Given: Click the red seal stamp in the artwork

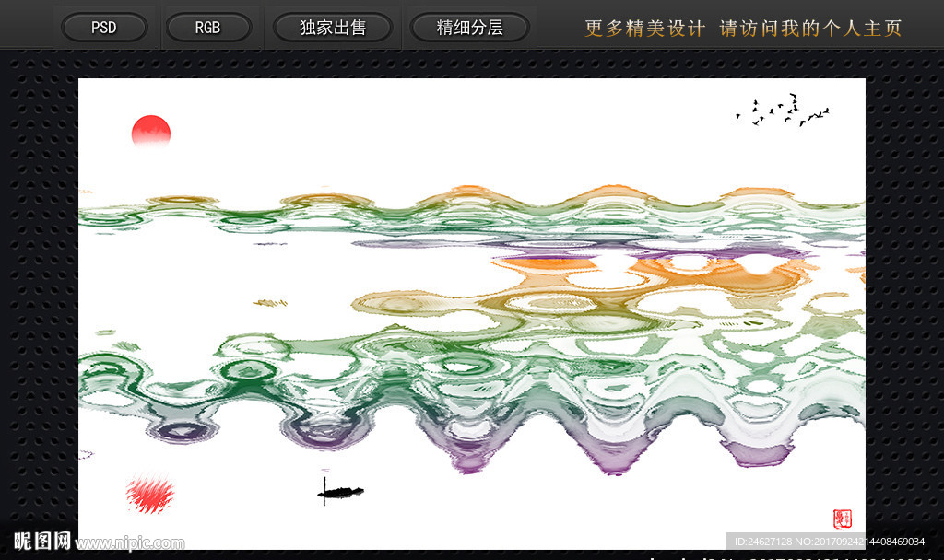Looking at the screenshot, I should click(843, 519).
